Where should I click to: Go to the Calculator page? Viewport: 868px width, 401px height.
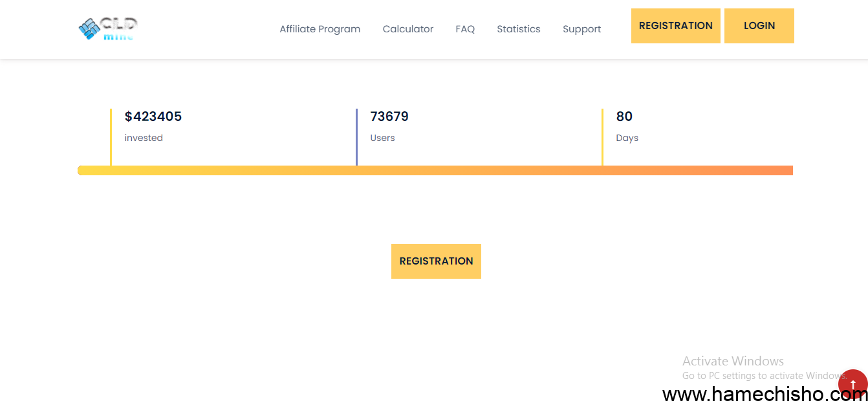point(408,29)
